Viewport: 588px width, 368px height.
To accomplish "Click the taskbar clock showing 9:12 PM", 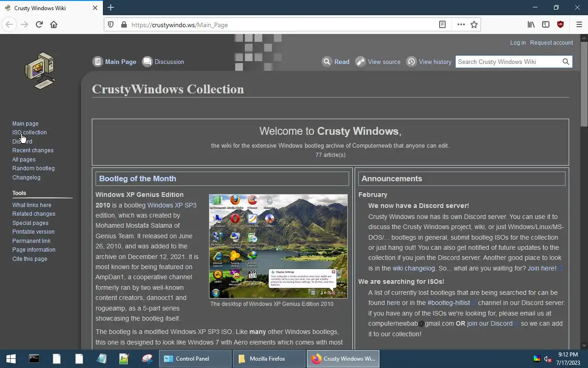I will click(x=568, y=359).
